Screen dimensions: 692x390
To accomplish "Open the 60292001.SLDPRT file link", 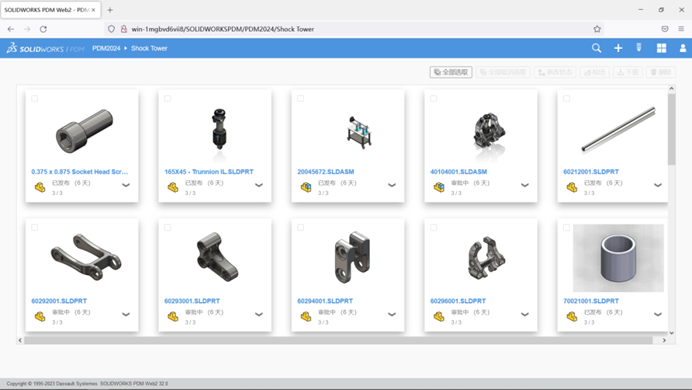I will point(59,301).
